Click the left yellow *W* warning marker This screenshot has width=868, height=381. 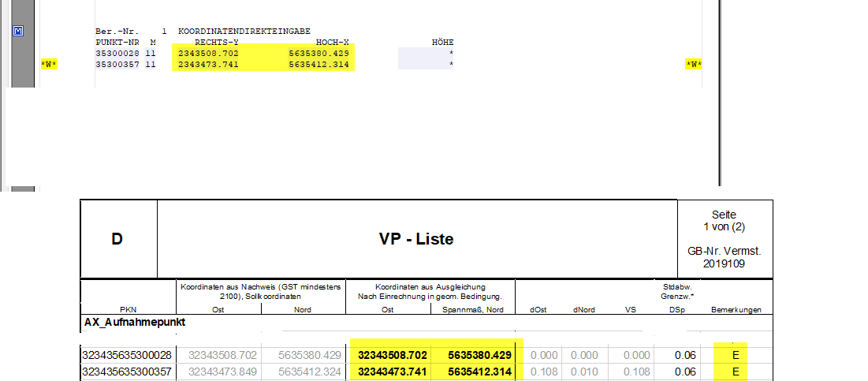click(49, 65)
